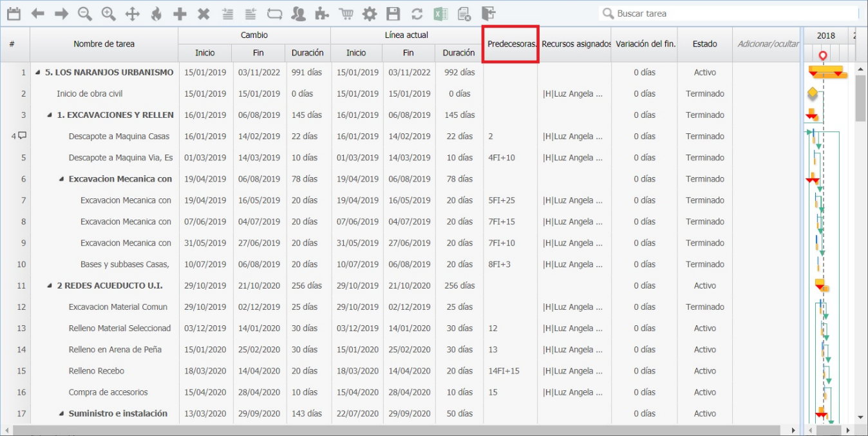Click the 2018 year header in Gantt
Viewport: 868px width, 436px height.
(826, 35)
